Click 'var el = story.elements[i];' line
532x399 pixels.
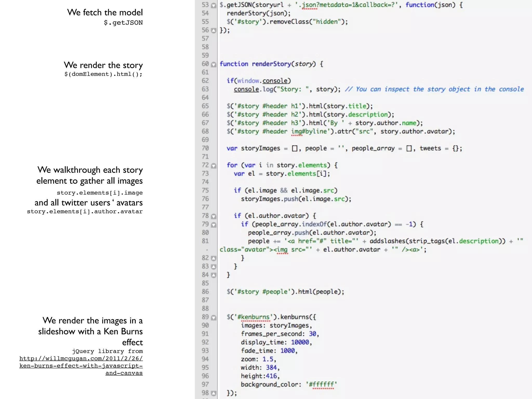[282, 174]
